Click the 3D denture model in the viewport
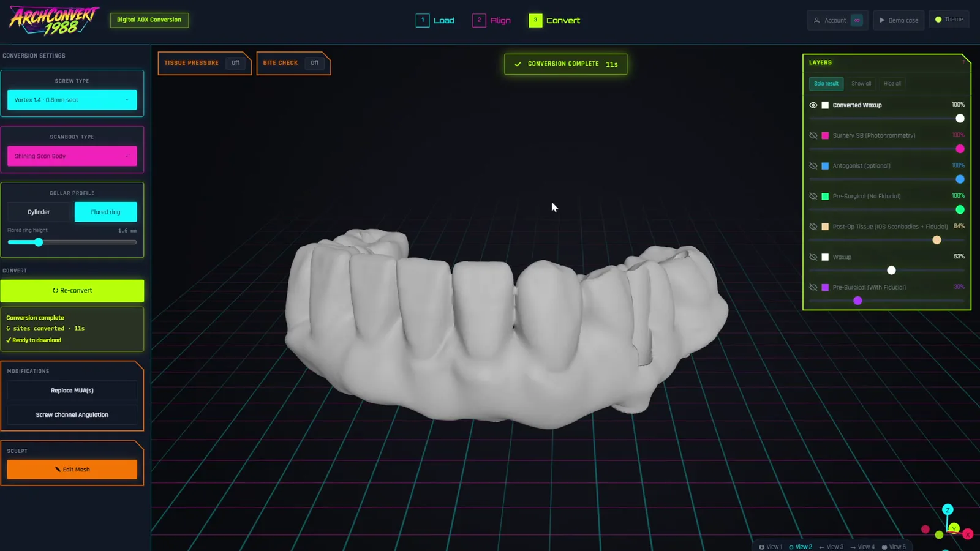 507,331
